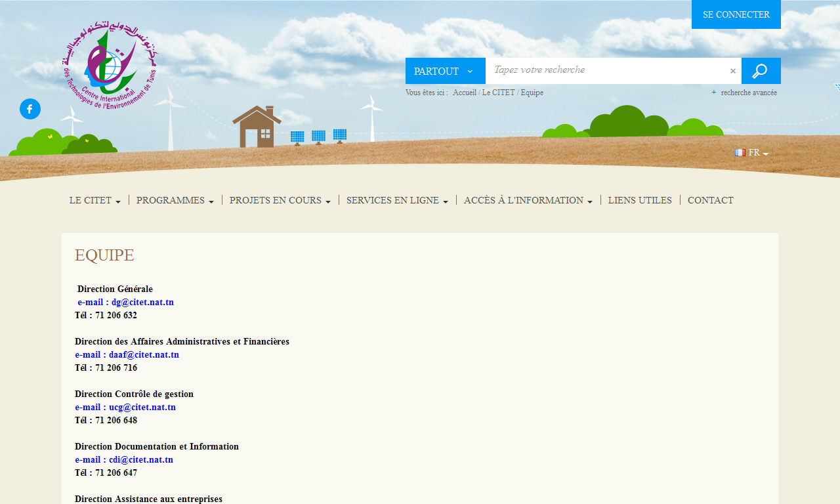The image size is (840, 504).
Task: Click 'Tél : 71 206 647' text
Action: (106, 473)
